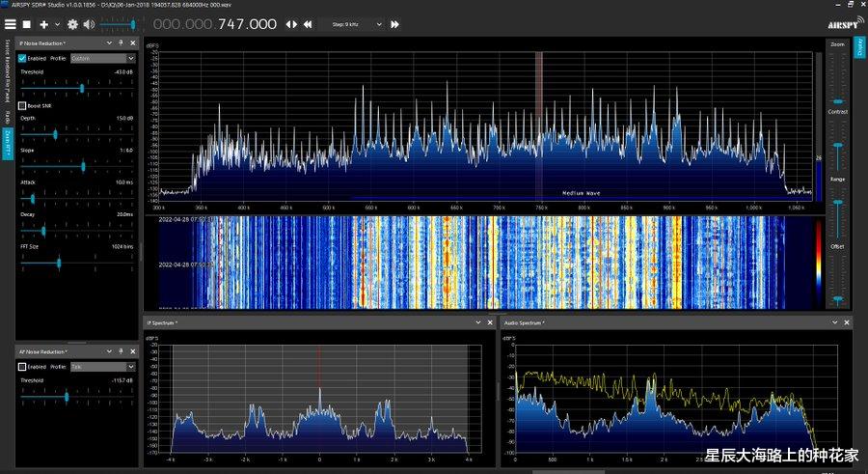
Task: Click the waterfall color gradient bar
Action: 819,262
